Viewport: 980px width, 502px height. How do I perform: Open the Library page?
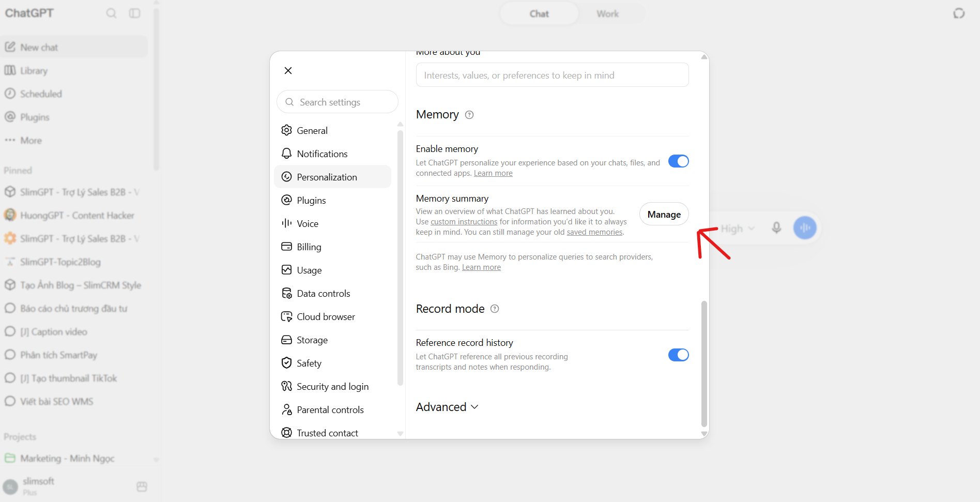pyautogui.click(x=74, y=70)
